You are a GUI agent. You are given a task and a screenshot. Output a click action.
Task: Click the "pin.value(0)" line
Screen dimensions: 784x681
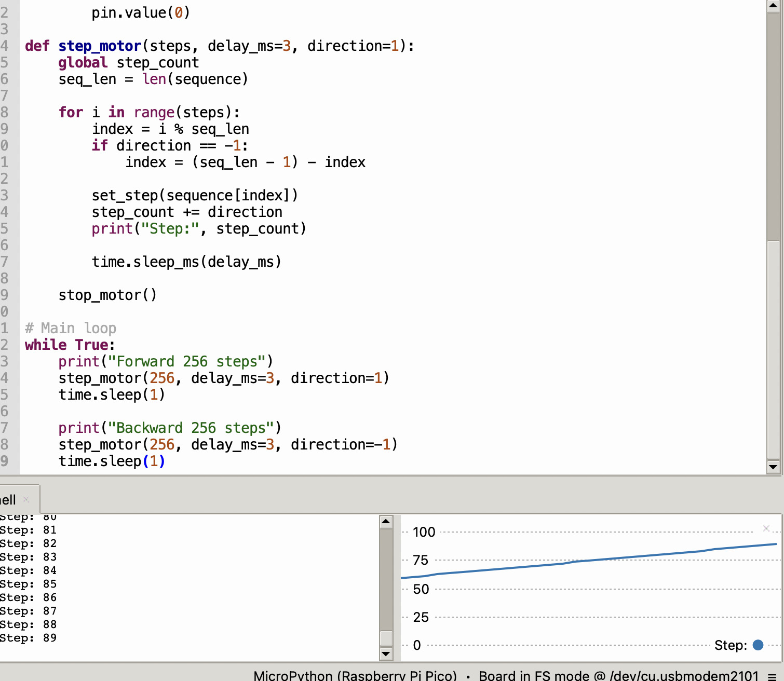tap(141, 12)
